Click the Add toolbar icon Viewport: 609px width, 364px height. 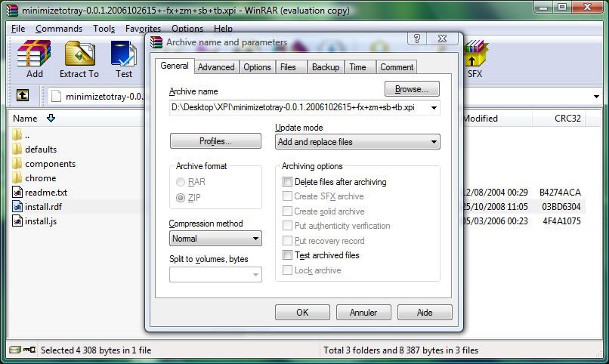34,53
